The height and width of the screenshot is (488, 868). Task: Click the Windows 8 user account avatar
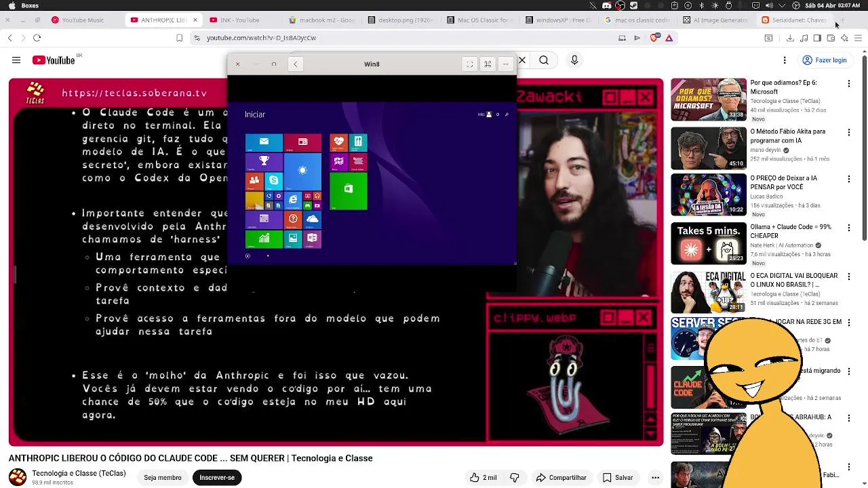(x=489, y=115)
